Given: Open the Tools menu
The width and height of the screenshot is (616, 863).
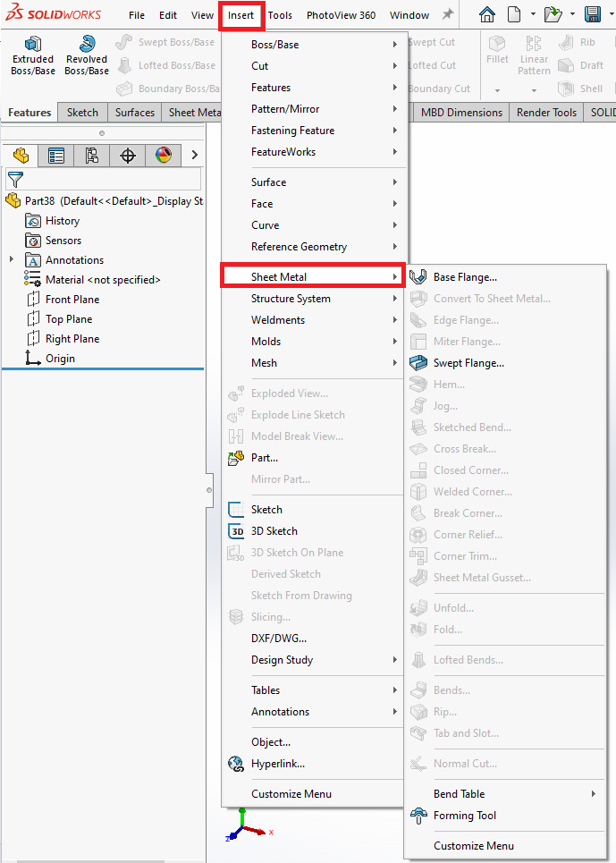Looking at the screenshot, I should [x=280, y=15].
